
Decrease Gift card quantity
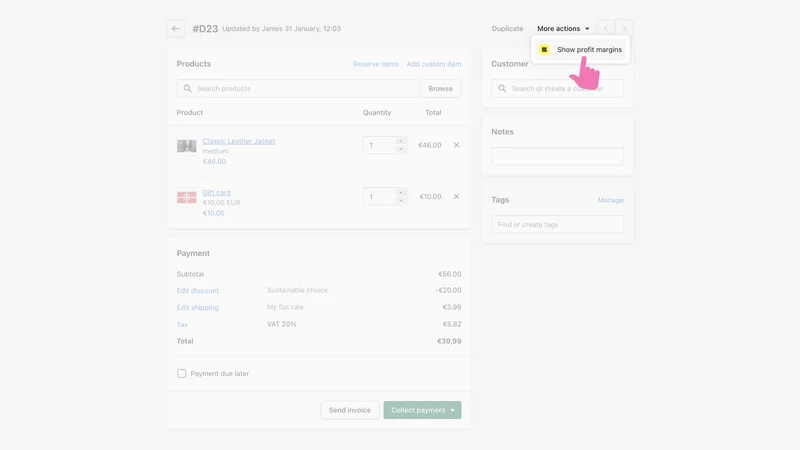(401, 201)
